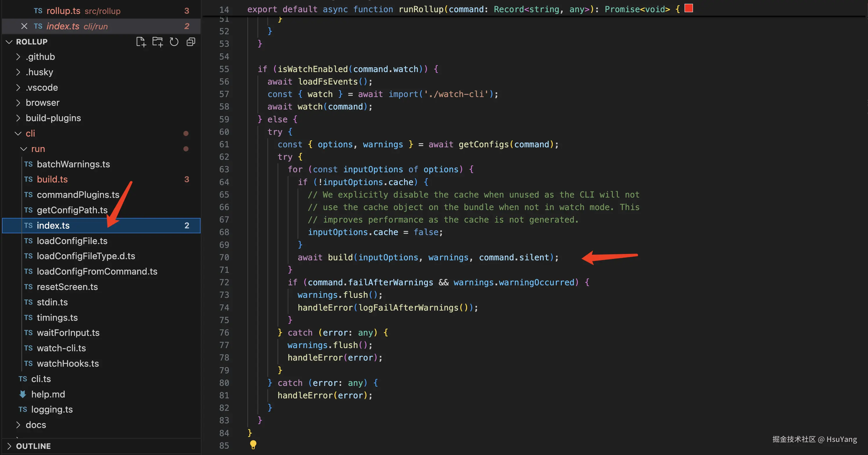Click the yellow lightbulb code action icon

253,445
